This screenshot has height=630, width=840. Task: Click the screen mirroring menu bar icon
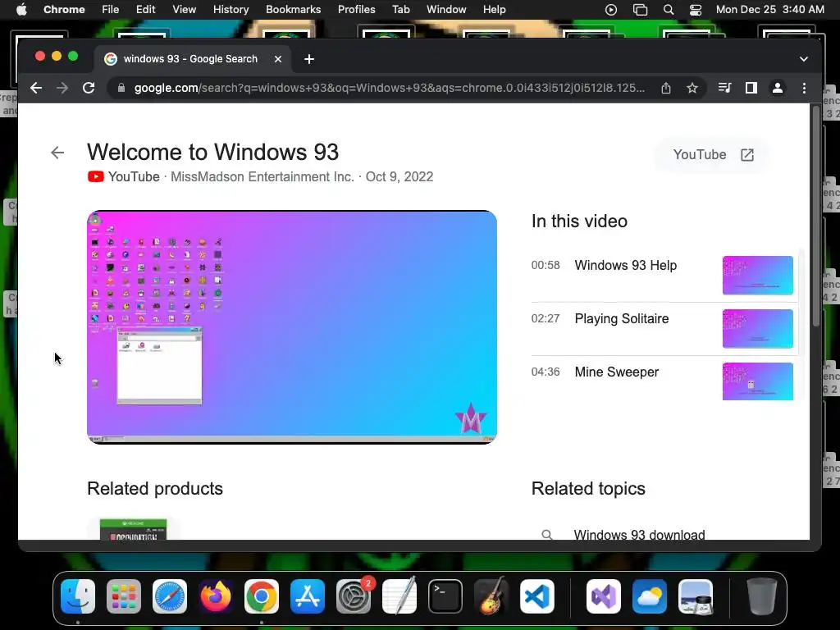(640, 10)
